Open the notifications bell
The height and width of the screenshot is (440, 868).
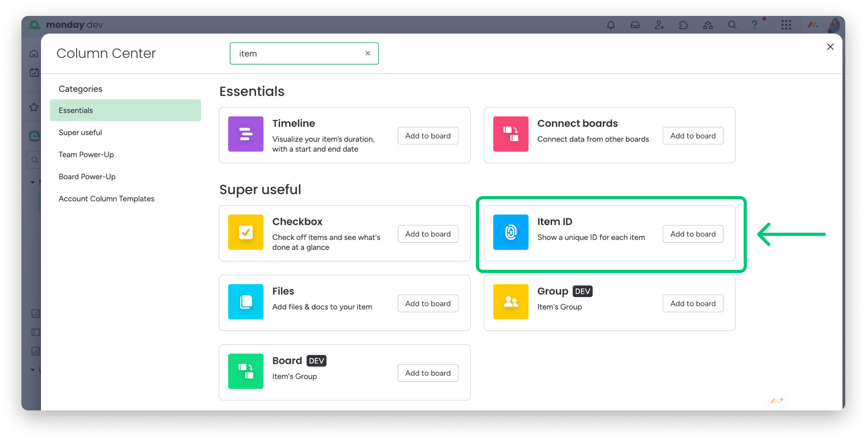[611, 25]
